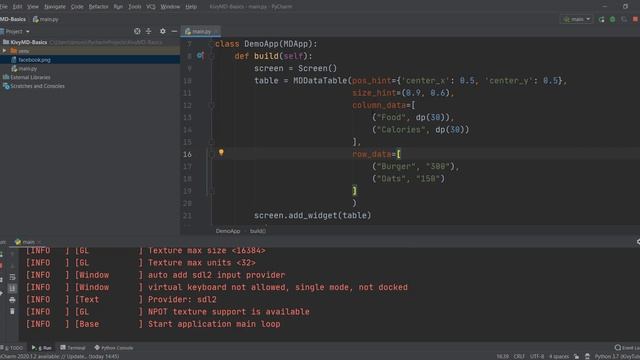Click the yellow lightbulb intention icon on line 16

point(221,152)
